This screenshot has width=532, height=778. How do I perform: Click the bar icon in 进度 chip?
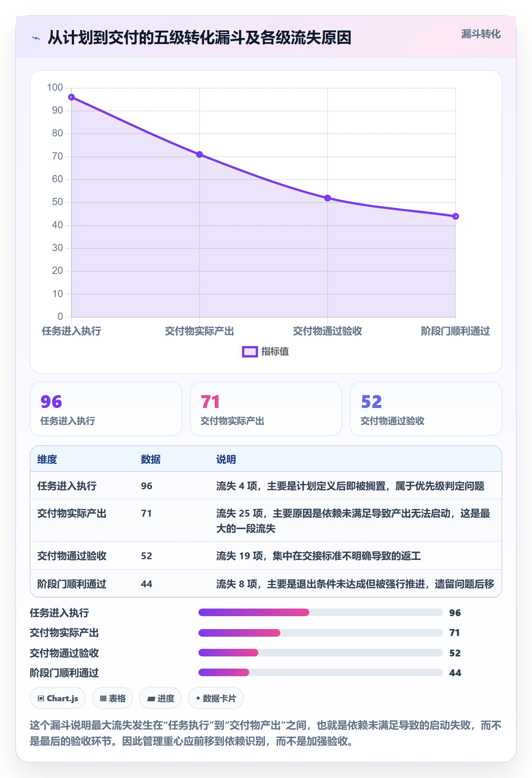click(x=151, y=699)
